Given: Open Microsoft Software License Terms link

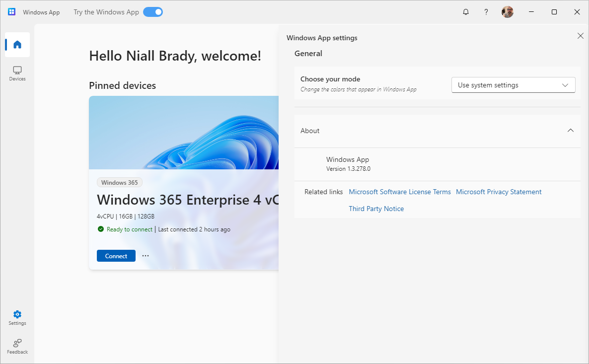Looking at the screenshot, I should coord(400,192).
